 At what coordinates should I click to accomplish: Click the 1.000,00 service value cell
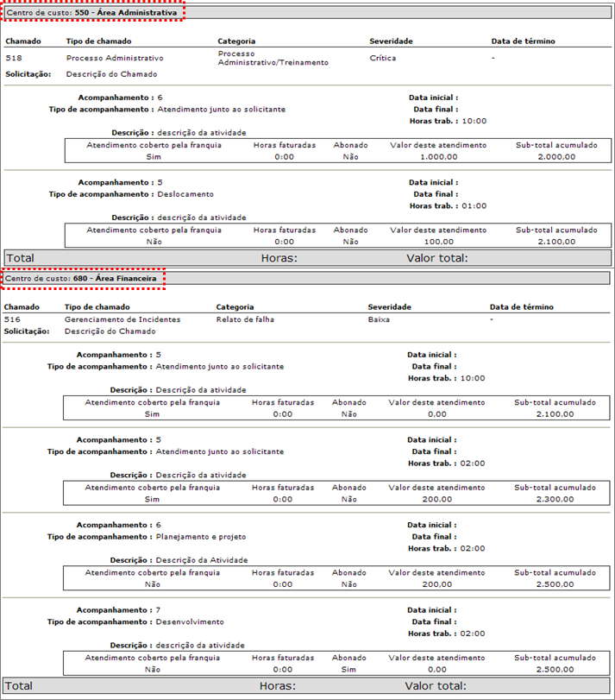[437, 157]
